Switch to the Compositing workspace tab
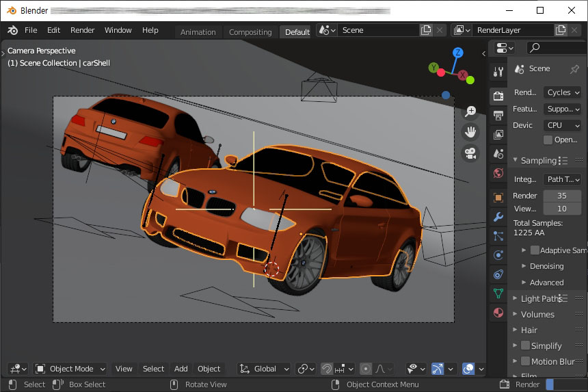 pyautogui.click(x=250, y=32)
